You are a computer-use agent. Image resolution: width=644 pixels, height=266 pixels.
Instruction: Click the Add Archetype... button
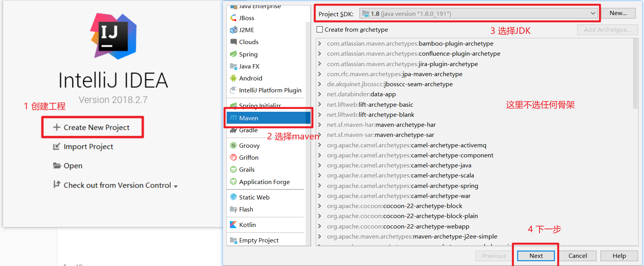tap(608, 29)
